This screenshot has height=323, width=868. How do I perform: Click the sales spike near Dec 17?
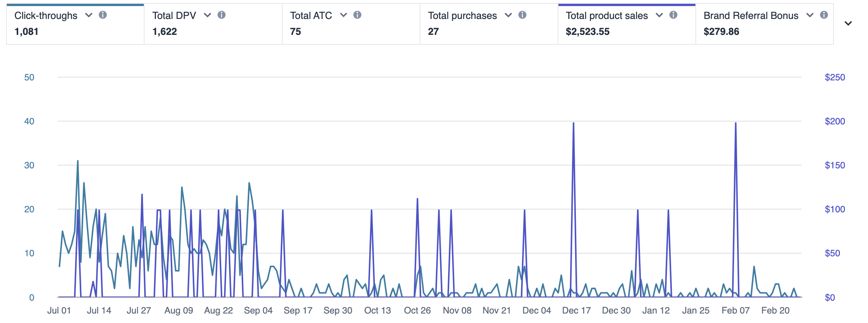573,124
